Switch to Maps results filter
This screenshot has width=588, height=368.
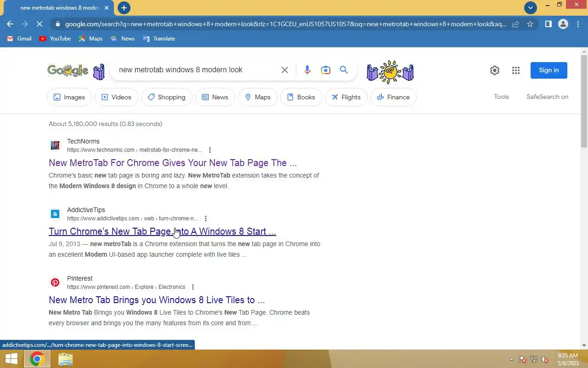coord(258,97)
